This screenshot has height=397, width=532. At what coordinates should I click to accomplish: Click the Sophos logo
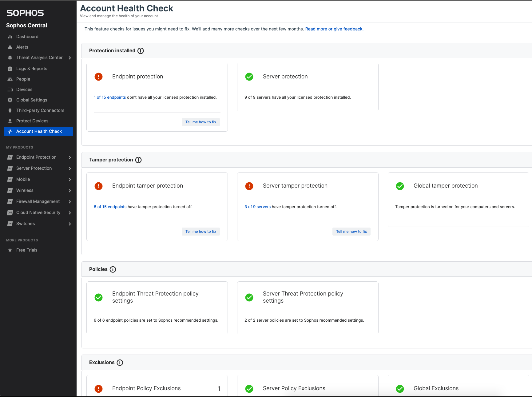25,13
